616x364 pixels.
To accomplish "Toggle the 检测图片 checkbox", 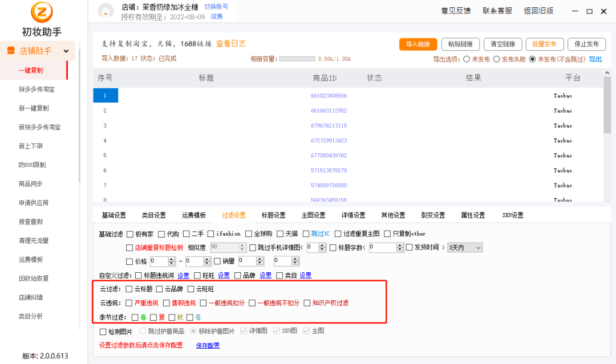I will [x=103, y=332].
